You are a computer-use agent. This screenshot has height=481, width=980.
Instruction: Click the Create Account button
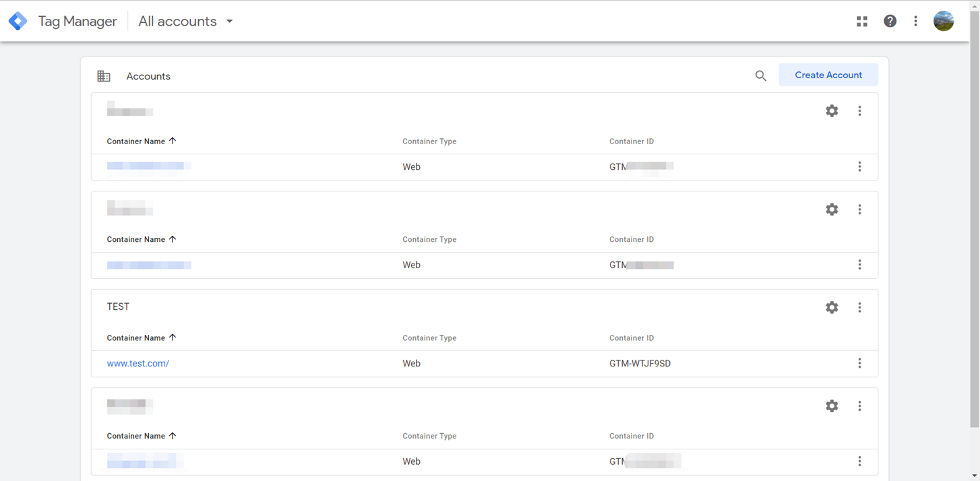[828, 75]
